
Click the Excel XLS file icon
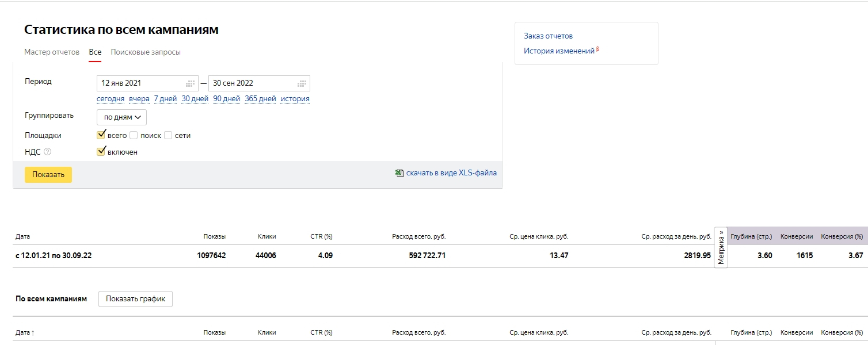pyautogui.click(x=399, y=172)
